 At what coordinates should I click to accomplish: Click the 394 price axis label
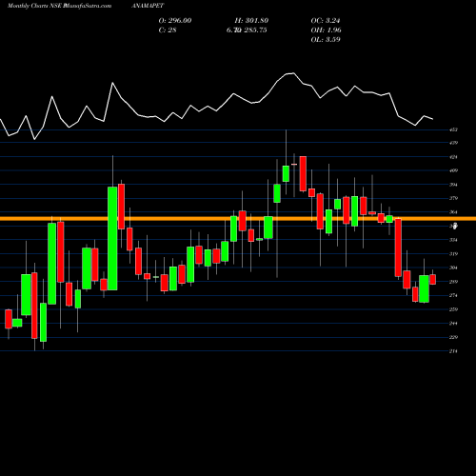(454, 185)
